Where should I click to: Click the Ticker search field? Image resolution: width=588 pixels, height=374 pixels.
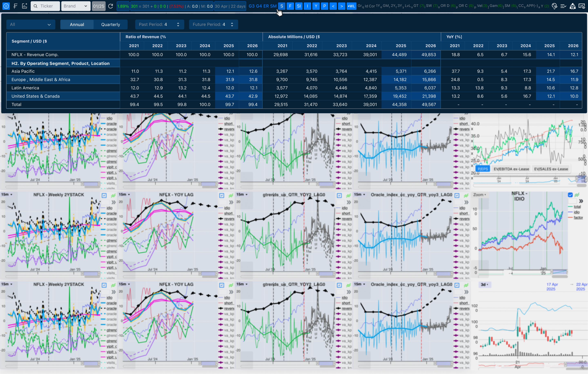point(45,6)
